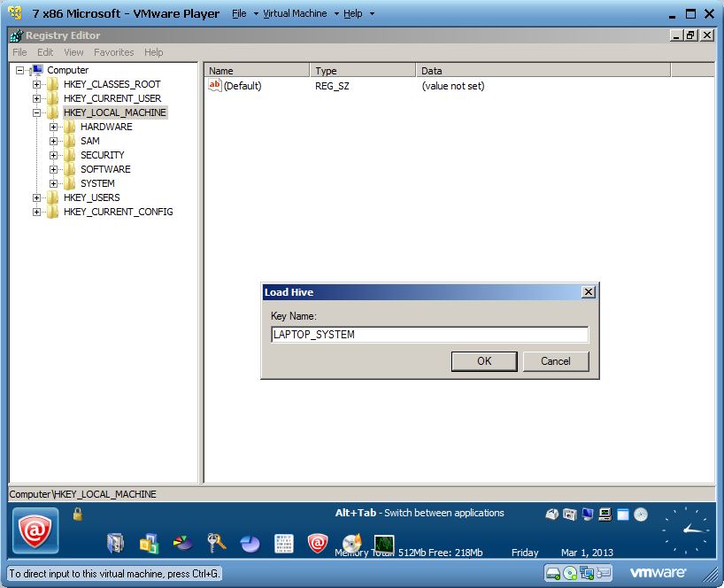Click the Type column header
The height and width of the screenshot is (588, 724).
tap(363, 71)
